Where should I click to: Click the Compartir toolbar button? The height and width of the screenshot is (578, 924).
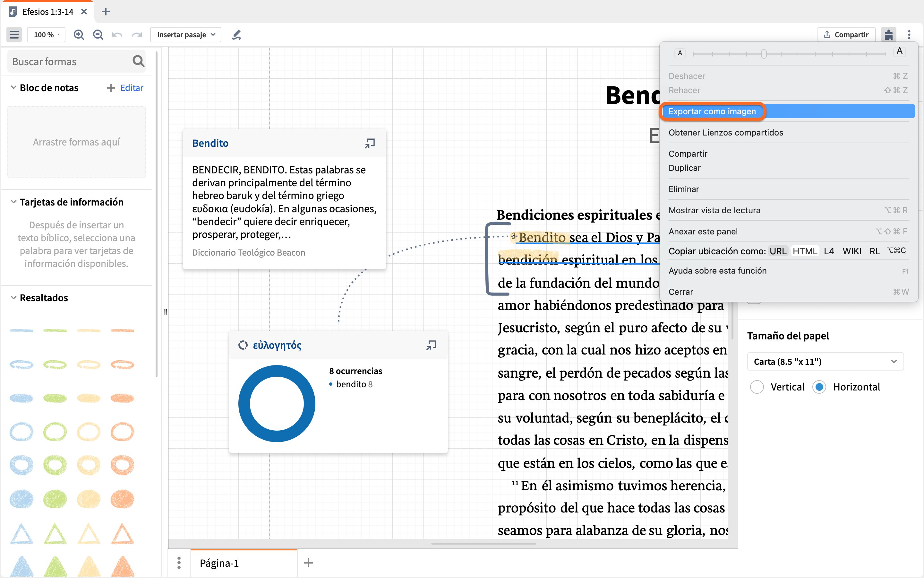(846, 35)
